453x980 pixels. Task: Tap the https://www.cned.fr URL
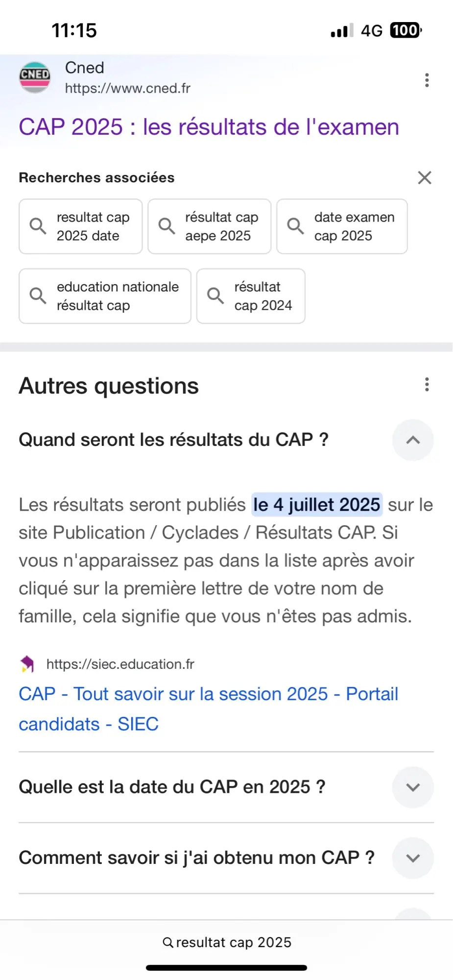coord(127,88)
